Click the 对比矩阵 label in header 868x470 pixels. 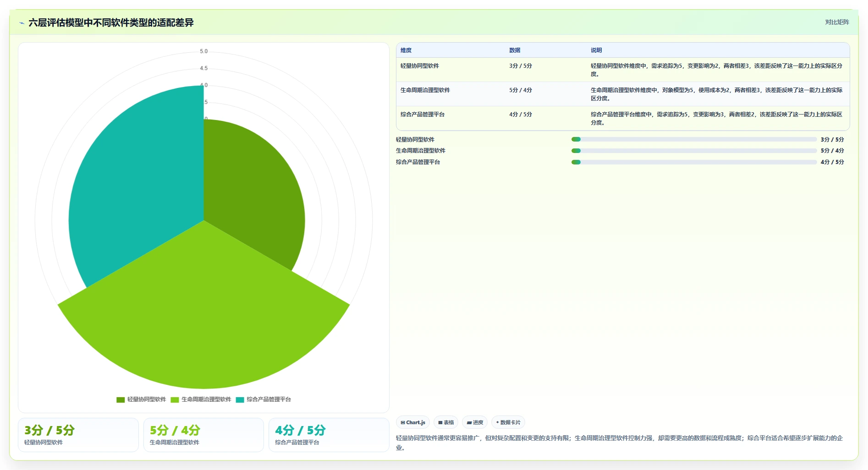pos(837,22)
